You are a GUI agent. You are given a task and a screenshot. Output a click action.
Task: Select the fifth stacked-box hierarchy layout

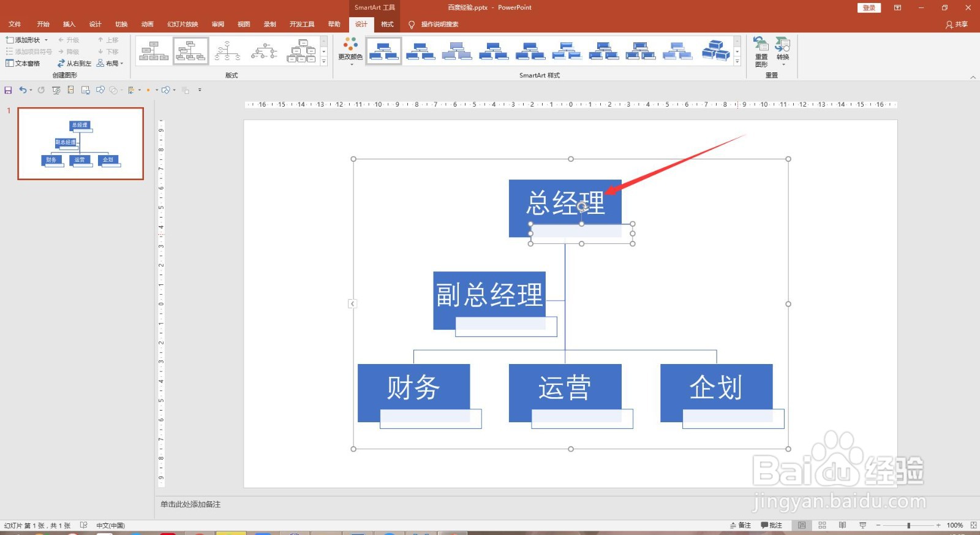[x=301, y=51]
